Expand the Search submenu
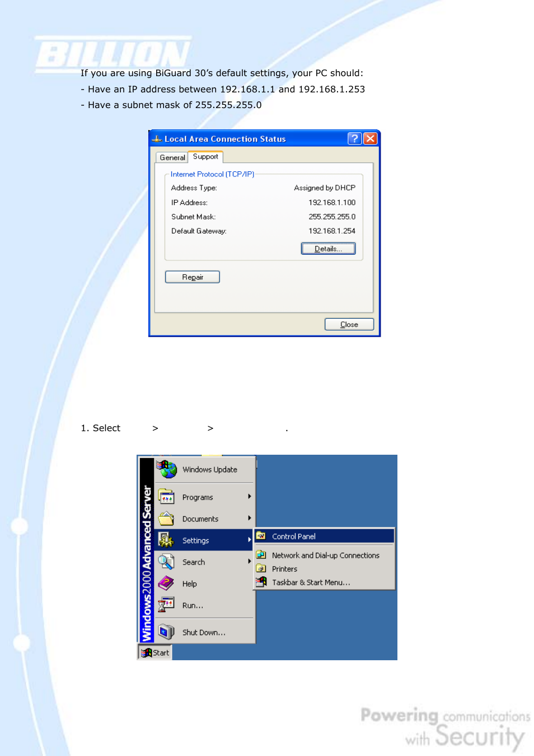Viewport: 534px width, 756px height. click(x=193, y=562)
